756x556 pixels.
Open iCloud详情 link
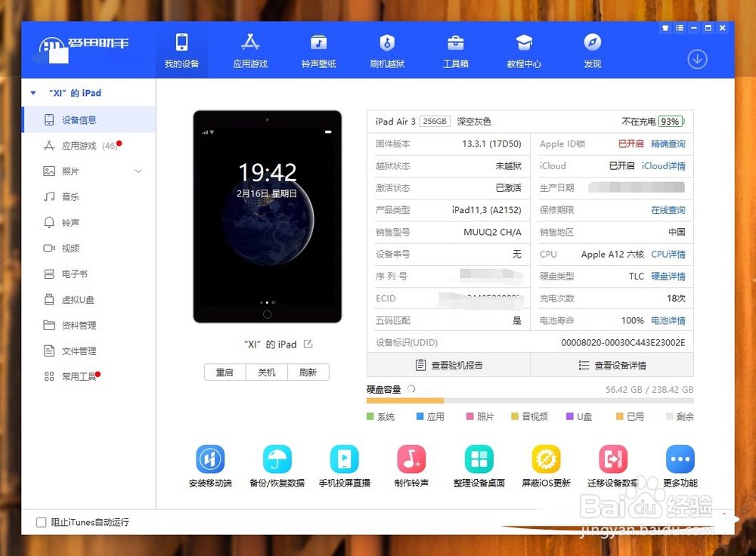pyautogui.click(x=664, y=165)
